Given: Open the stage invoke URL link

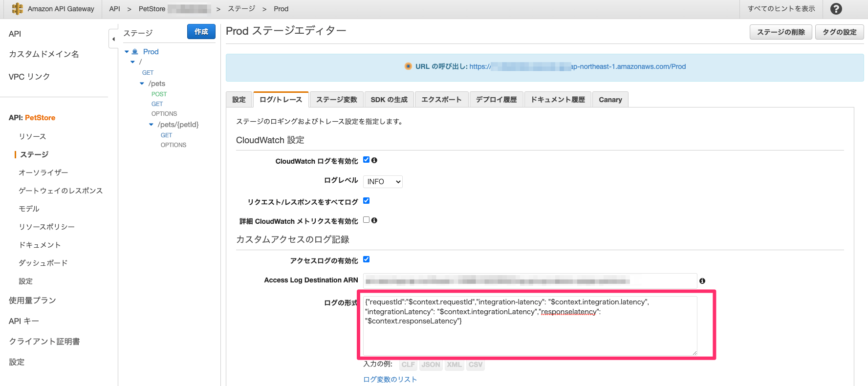Looking at the screenshot, I should point(577,66).
